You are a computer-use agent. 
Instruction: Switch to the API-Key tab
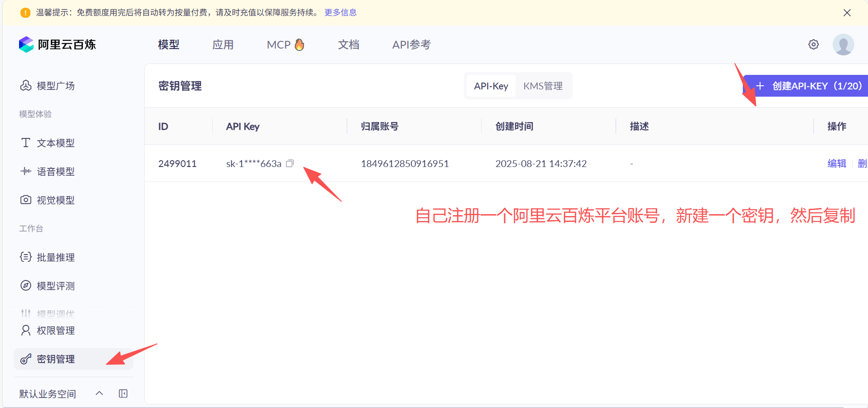tap(491, 86)
